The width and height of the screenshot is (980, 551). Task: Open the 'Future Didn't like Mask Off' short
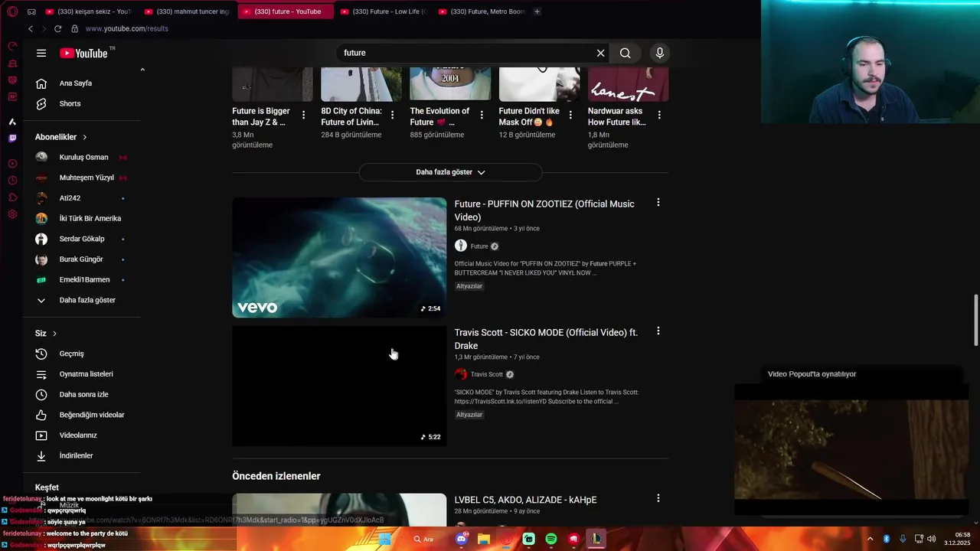tap(530, 116)
